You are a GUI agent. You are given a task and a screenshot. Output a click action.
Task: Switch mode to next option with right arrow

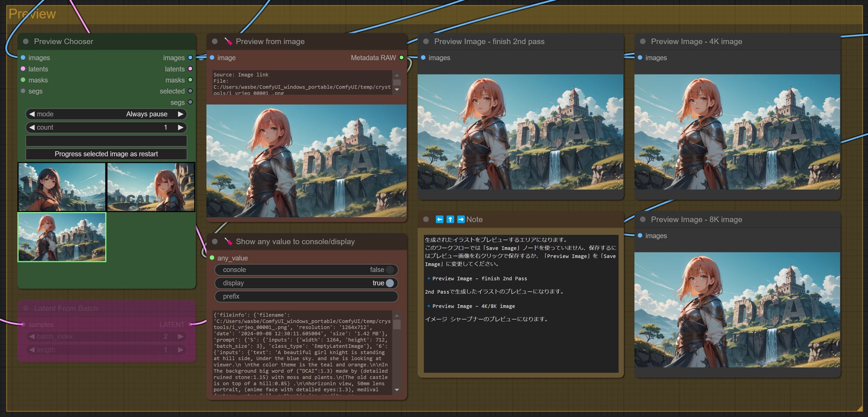tap(180, 114)
